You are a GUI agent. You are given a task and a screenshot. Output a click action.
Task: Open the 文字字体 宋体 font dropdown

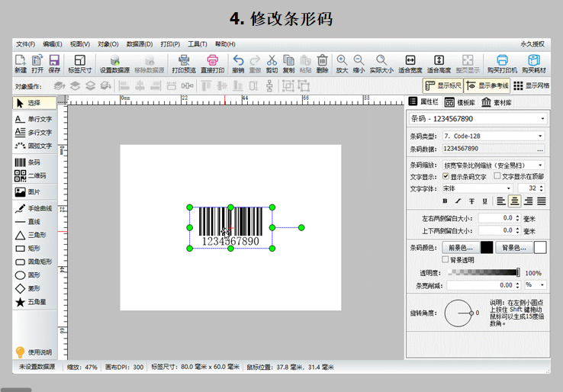point(478,188)
